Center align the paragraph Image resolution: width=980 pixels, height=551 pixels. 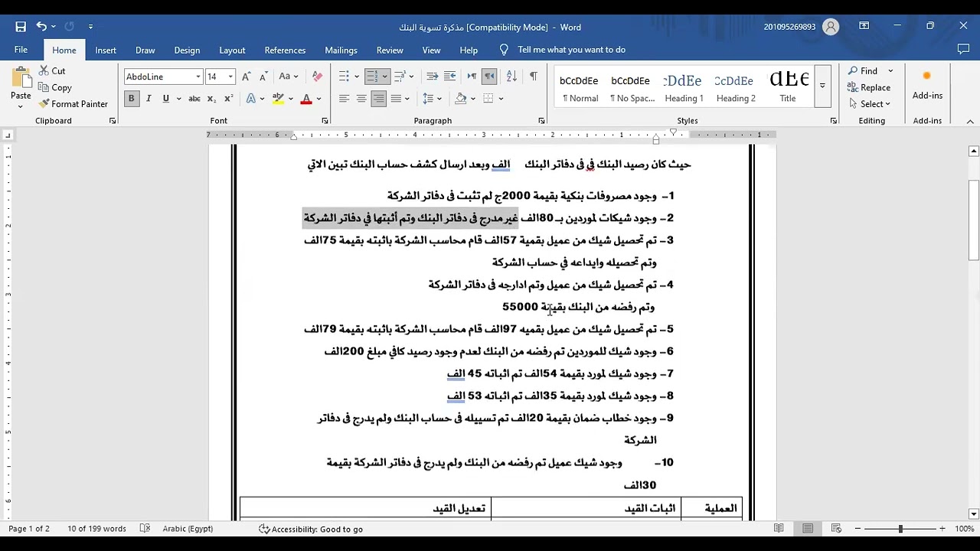click(x=361, y=99)
